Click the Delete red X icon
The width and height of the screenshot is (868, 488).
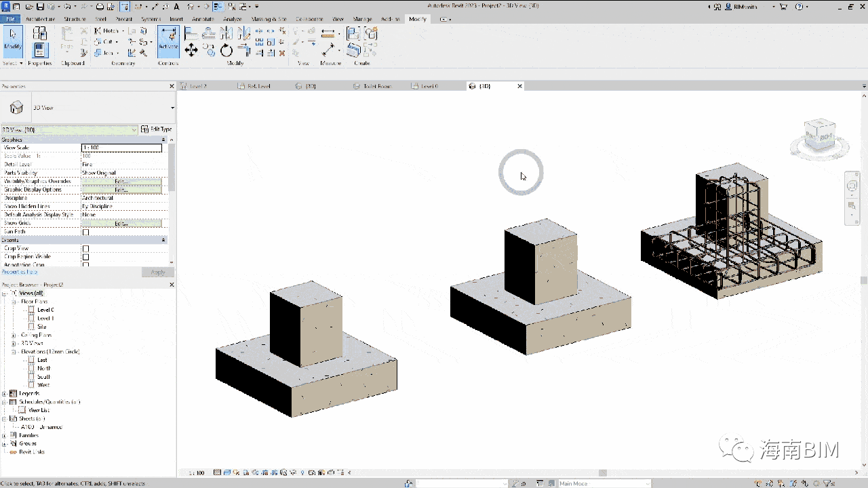tap(282, 53)
